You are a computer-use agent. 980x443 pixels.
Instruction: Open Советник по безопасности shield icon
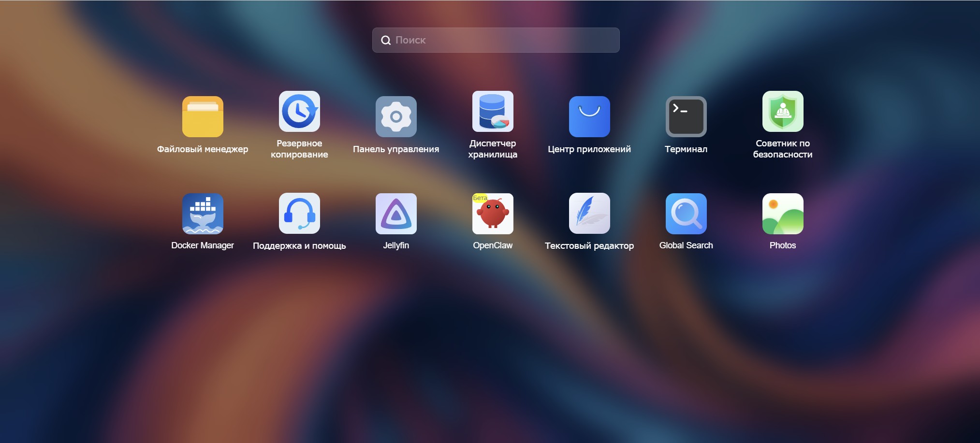point(783,111)
